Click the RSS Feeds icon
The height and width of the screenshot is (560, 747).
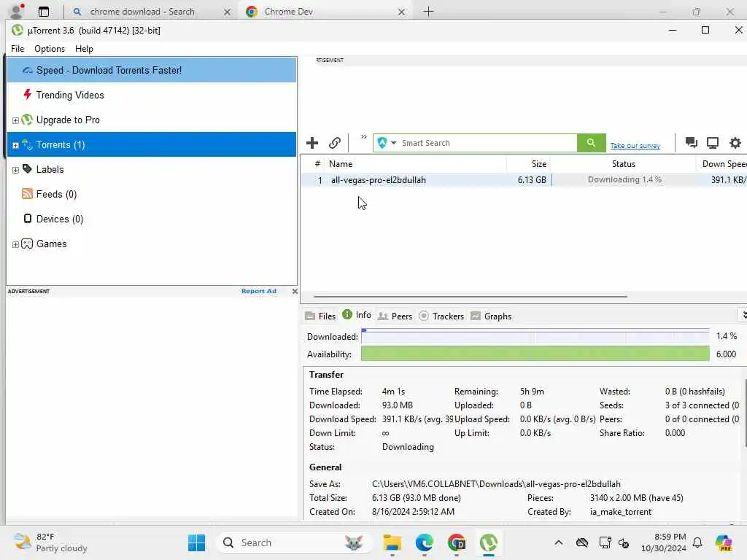click(27, 193)
